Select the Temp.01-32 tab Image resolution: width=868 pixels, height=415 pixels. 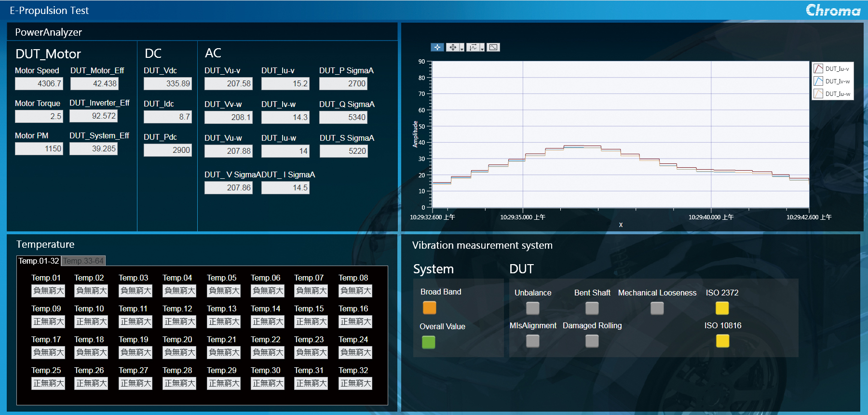(39, 261)
